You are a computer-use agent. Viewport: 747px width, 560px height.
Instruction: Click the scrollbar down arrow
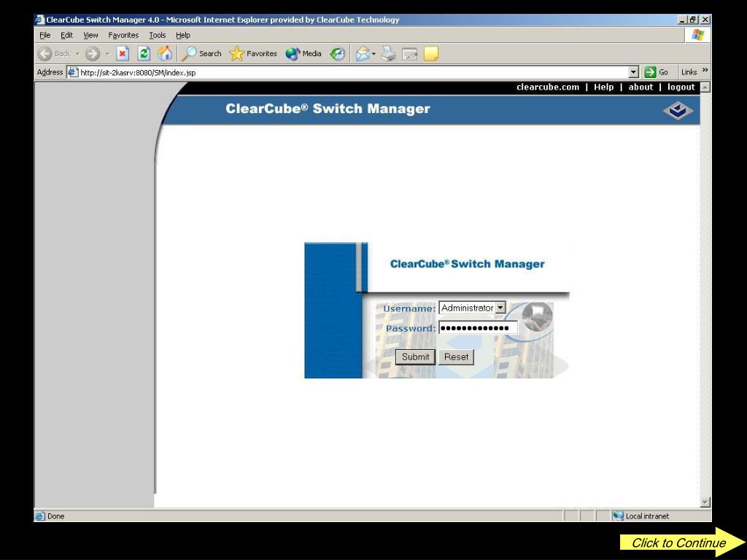705,502
